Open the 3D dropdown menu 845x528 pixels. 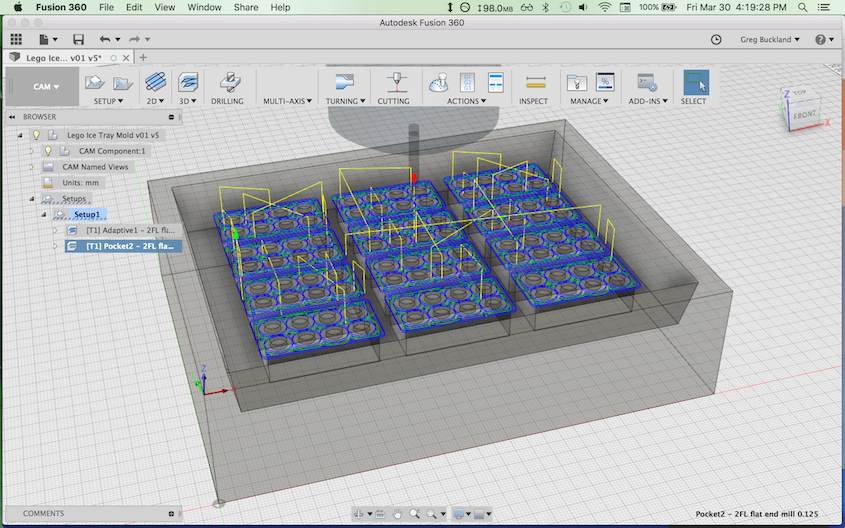point(188,101)
